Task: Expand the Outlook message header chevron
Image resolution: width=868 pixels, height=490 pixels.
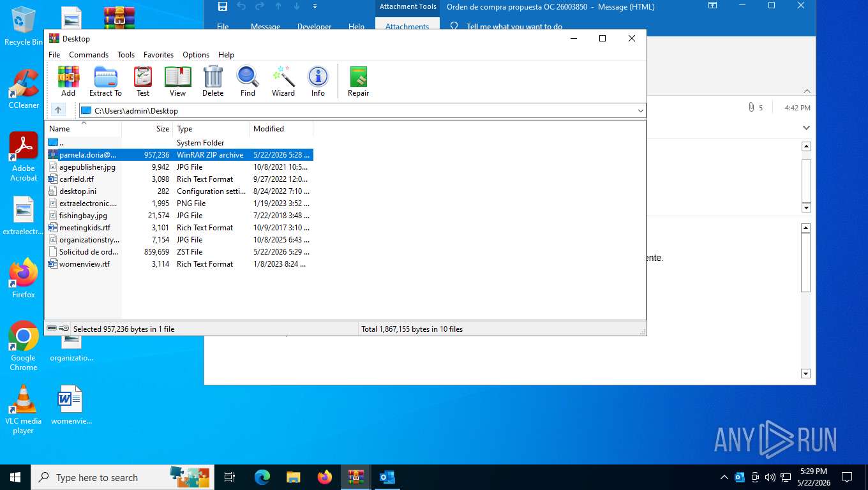Action: (x=807, y=128)
